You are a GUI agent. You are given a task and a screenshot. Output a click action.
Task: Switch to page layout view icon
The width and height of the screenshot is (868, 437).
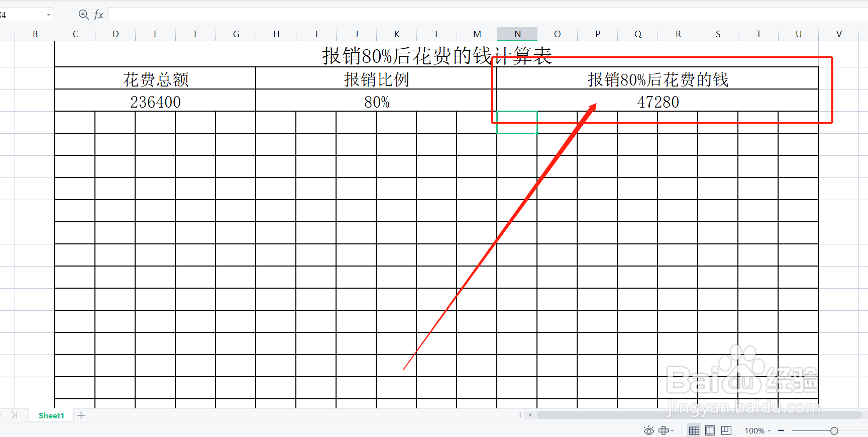pyautogui.click(x=710, y=430)
